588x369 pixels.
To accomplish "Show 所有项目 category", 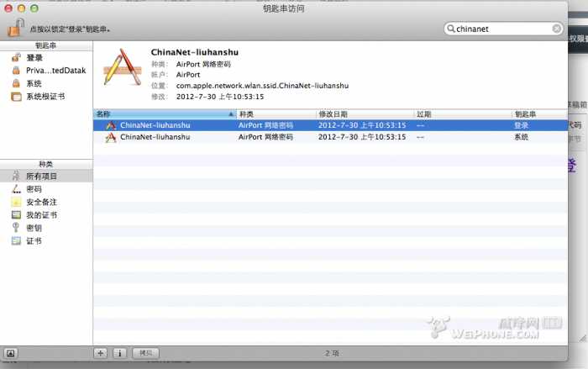I will pyautogui.click(x=42, y=176).
